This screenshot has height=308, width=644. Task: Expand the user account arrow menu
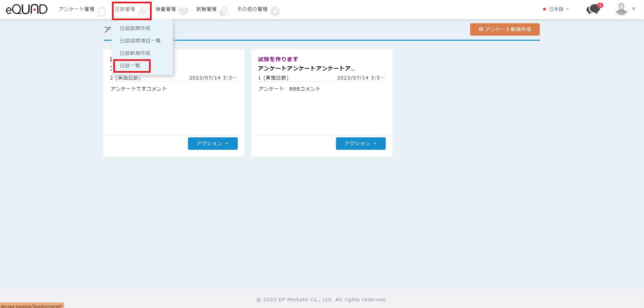[634, 9]
